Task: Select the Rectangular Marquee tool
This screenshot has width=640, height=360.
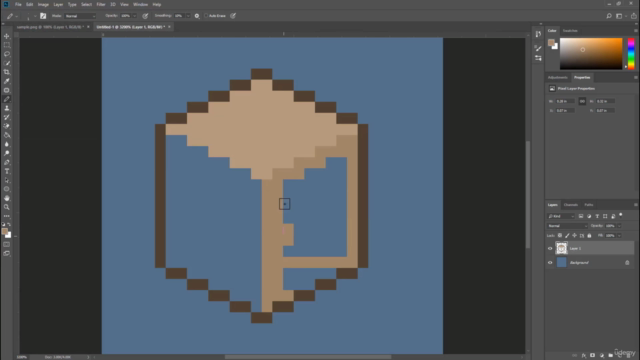Action: click(x=7, y=45)
